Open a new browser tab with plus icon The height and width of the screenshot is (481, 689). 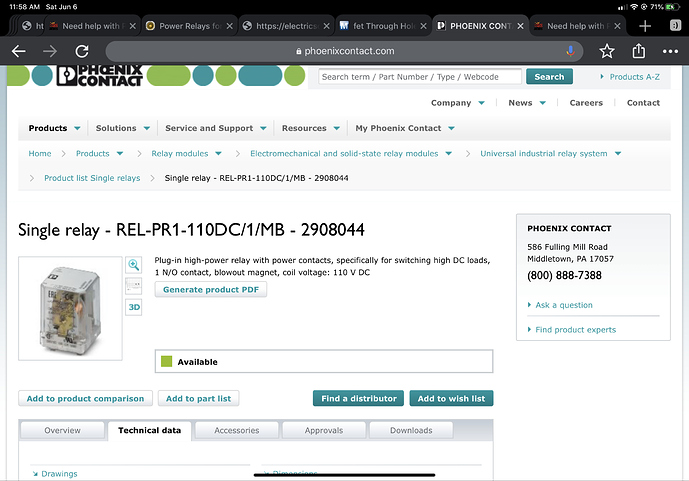tap(645, 26)
